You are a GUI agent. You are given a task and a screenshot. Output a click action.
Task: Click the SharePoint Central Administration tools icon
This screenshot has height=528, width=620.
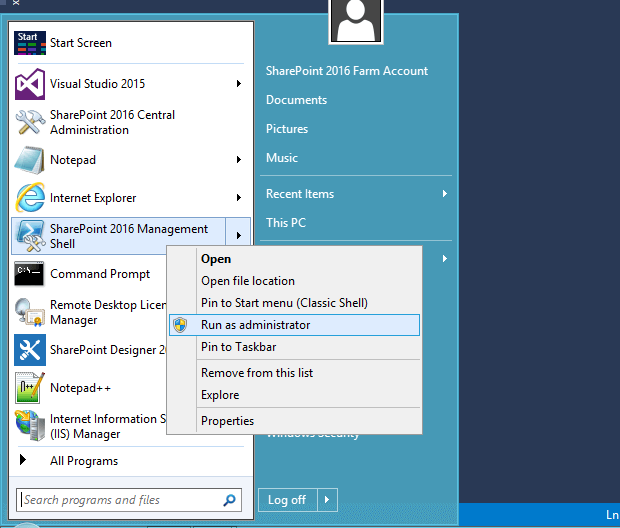[30, 122]
